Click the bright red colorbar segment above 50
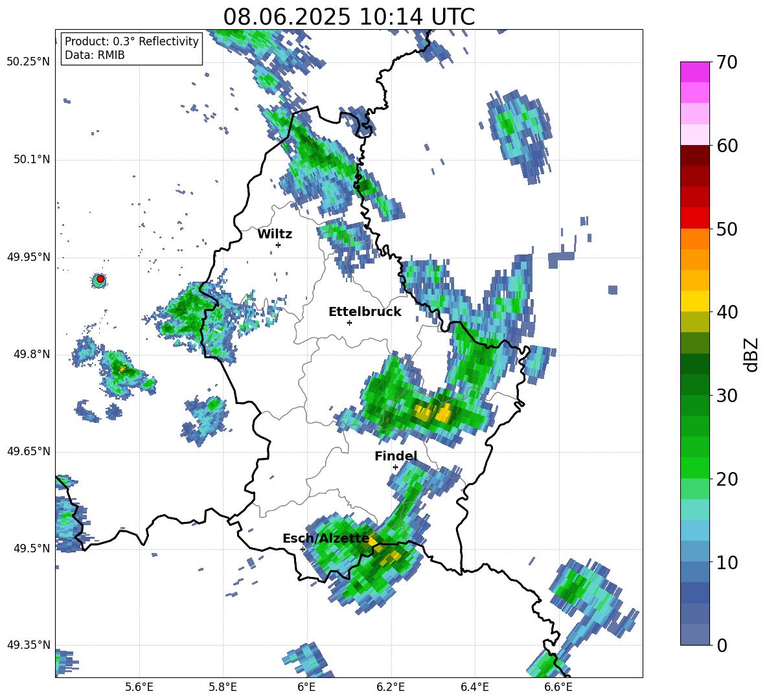 [x=694, y=218]
